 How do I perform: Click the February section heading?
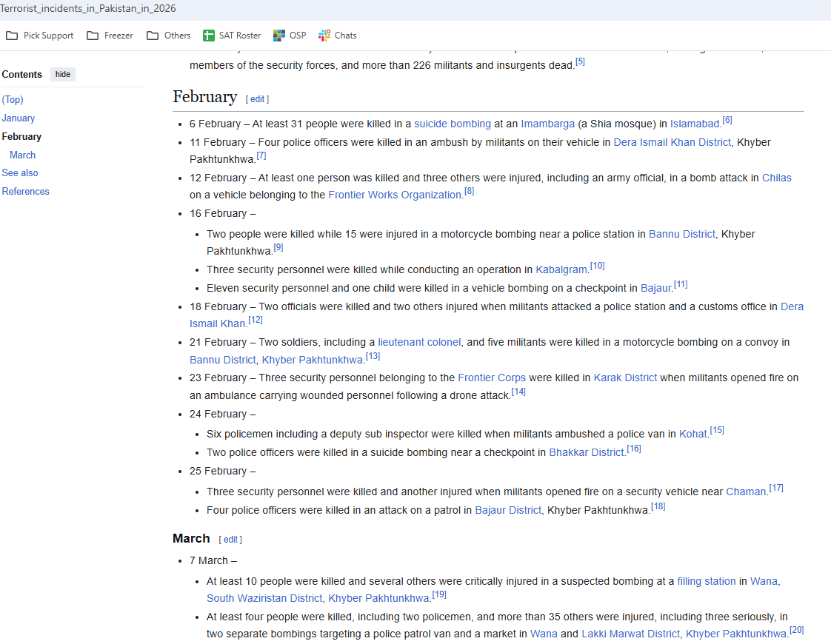pyautogui.click(x=205, y=97)
